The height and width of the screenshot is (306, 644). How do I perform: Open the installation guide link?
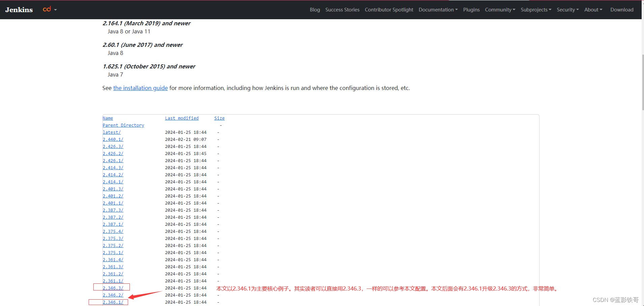(140, 88)
